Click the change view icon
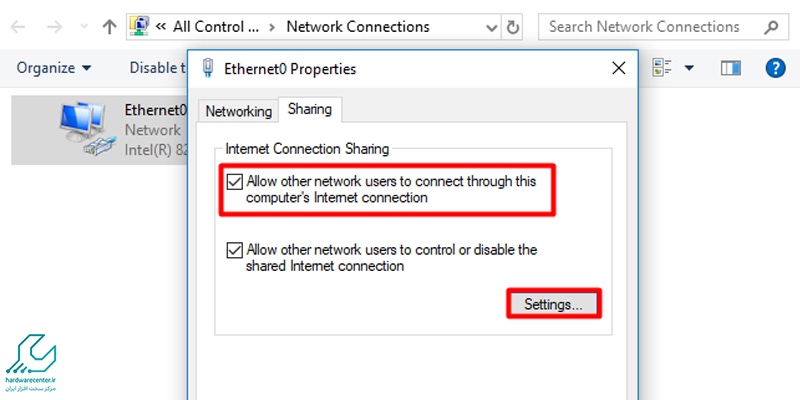 click(x=662, y=68)
